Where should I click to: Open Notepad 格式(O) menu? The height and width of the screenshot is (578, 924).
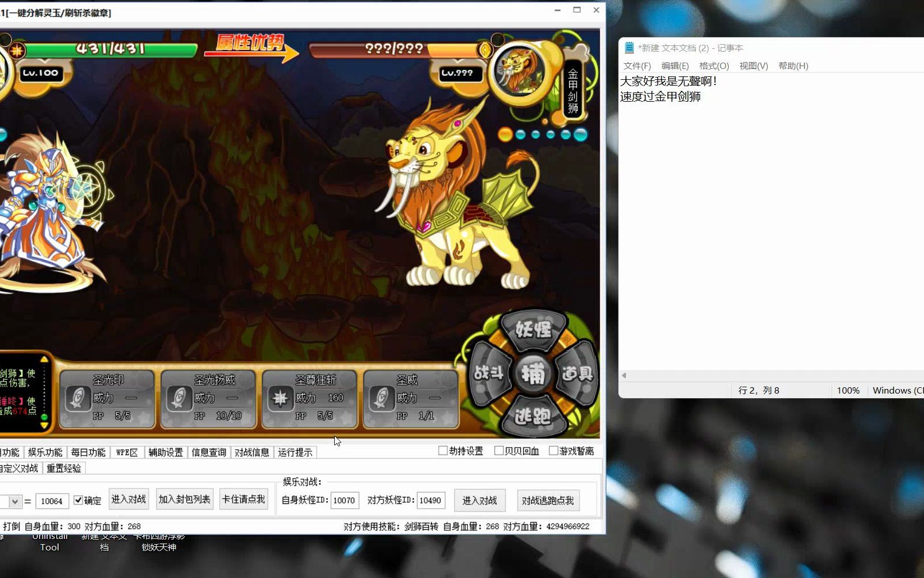(714, 66)
